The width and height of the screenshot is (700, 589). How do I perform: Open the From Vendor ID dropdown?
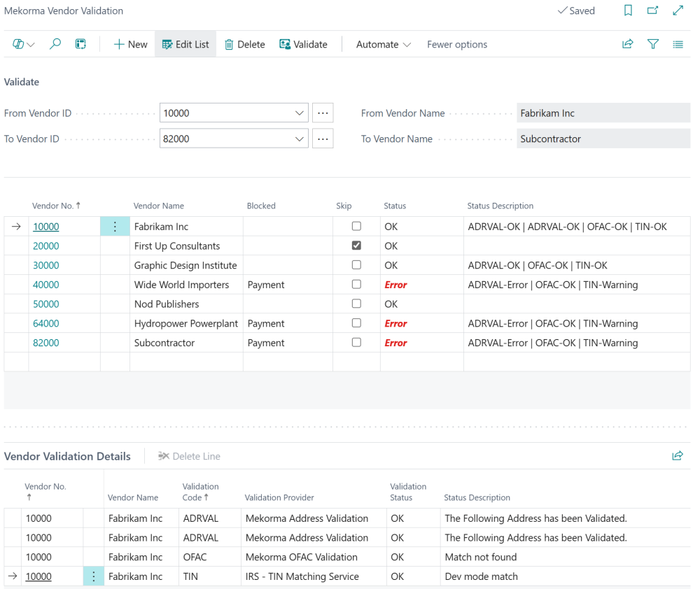tap(300, 112)
